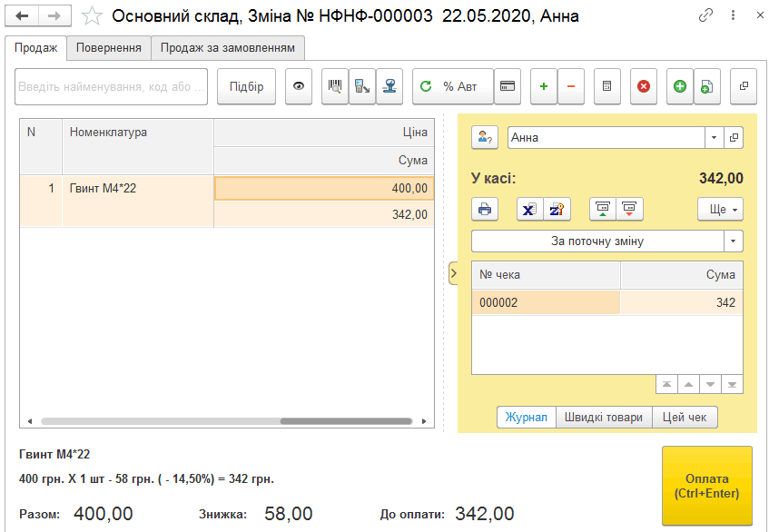Open the calculator icon

coord(607,86)
